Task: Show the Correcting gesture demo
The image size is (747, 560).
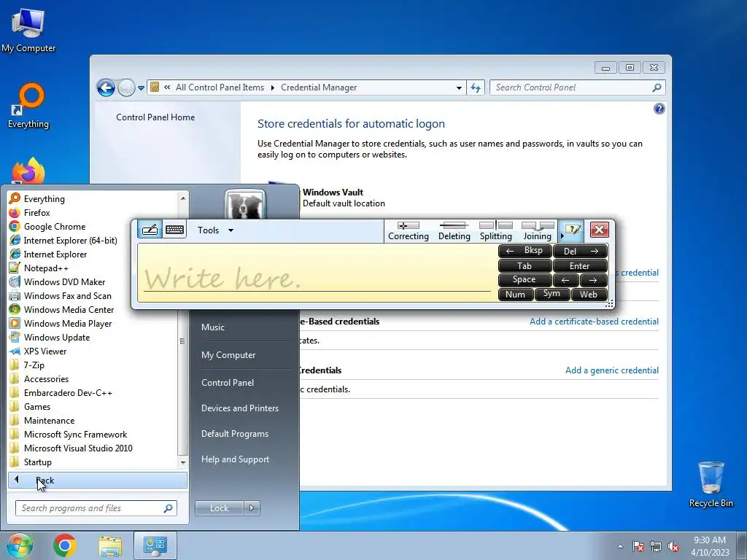Action: pyautogui.click(x=409, y=231)
